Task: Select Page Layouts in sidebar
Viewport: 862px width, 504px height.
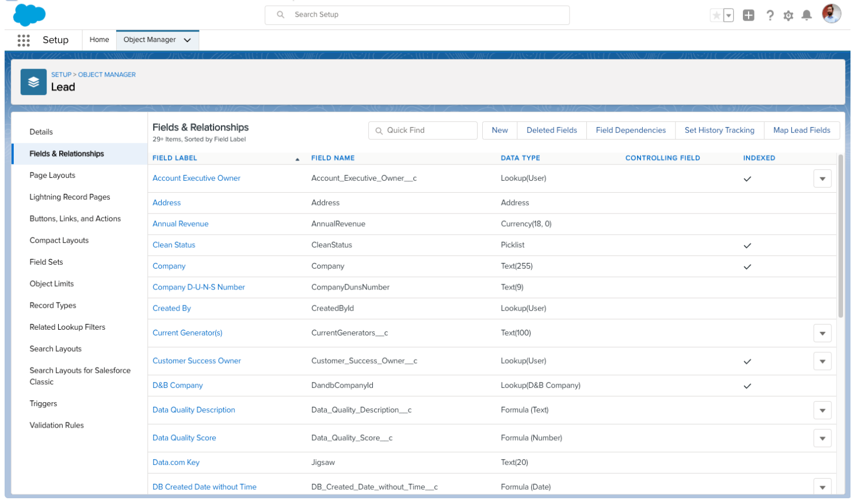Action: click(x=52, y=175)
